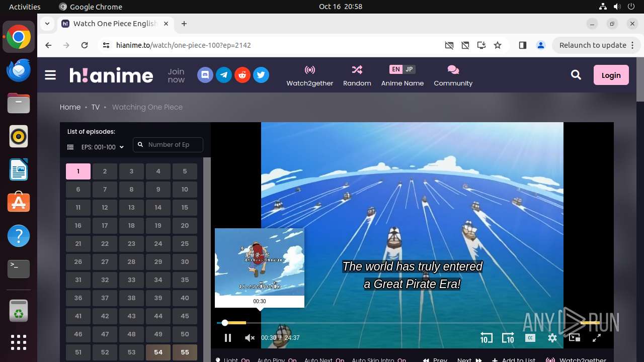Image resolution: width=644 pixels, height=362 pixels.
Task: Bookmark this page with star
Action: 498,45
